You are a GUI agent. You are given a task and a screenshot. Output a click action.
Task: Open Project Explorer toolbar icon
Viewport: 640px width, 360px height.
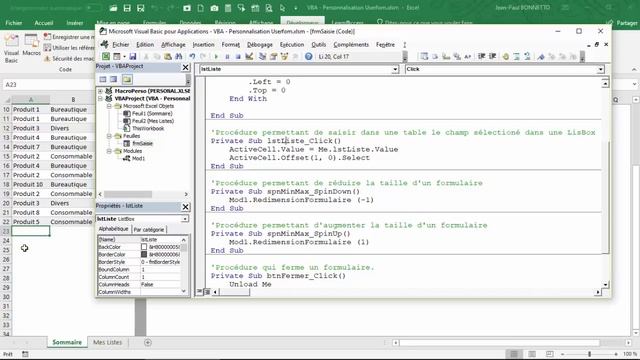point(262,56)
